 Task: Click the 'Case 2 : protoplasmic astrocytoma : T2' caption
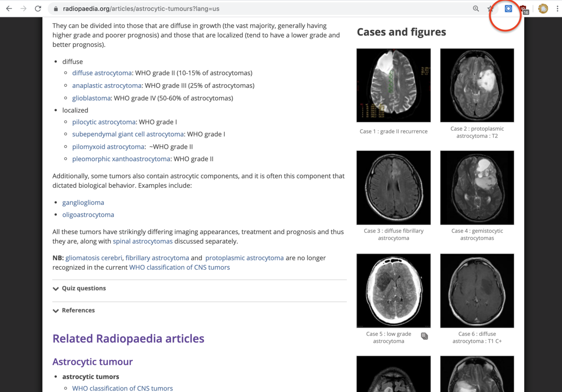[x=477, y=132]
